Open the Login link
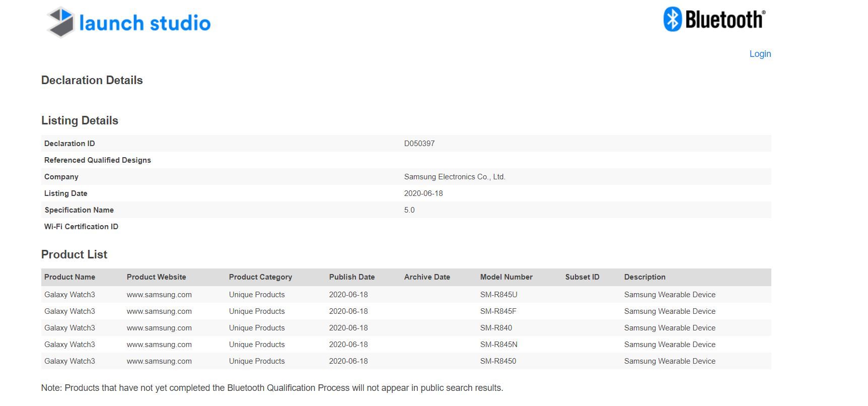Screen dimensions: 868x406 point(760,54)
